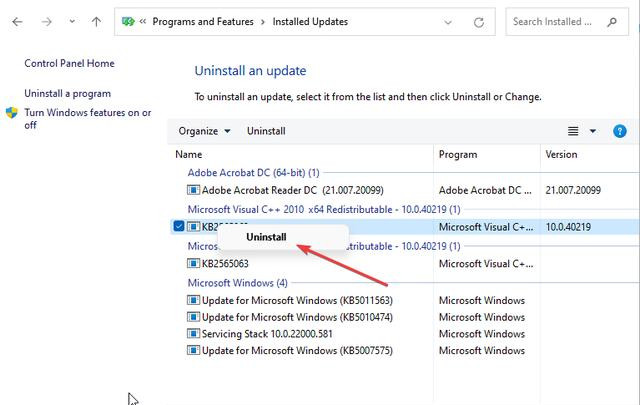Sort by the Name column header

[189, 154]
